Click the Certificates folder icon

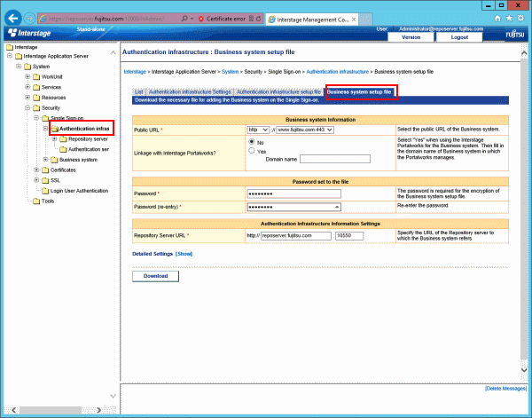coord(44,169)
